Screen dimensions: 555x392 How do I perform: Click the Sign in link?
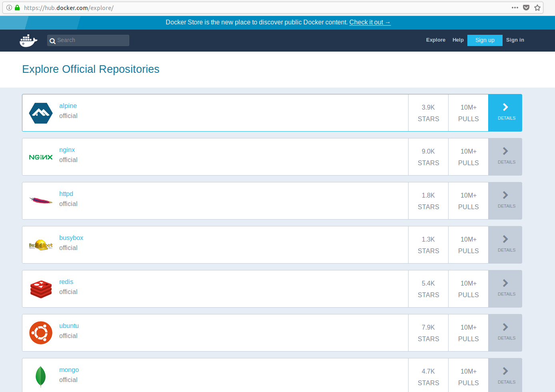coord(515,40)
